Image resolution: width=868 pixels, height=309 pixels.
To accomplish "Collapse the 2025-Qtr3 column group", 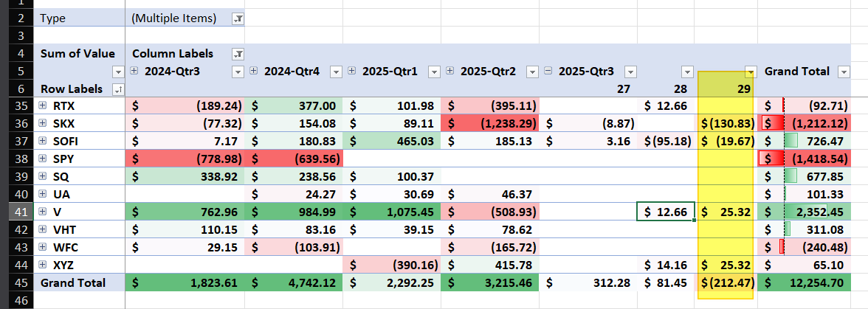I will [548, 71].
